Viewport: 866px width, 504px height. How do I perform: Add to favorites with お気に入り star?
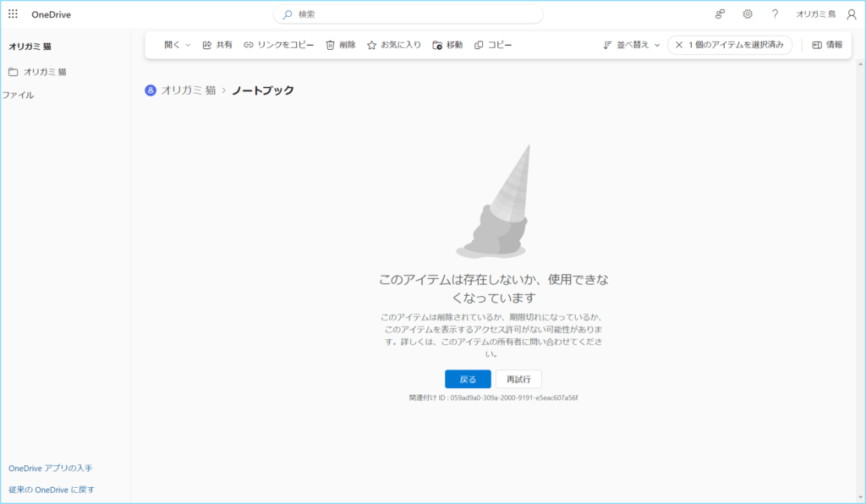click(x=394, y=45)
